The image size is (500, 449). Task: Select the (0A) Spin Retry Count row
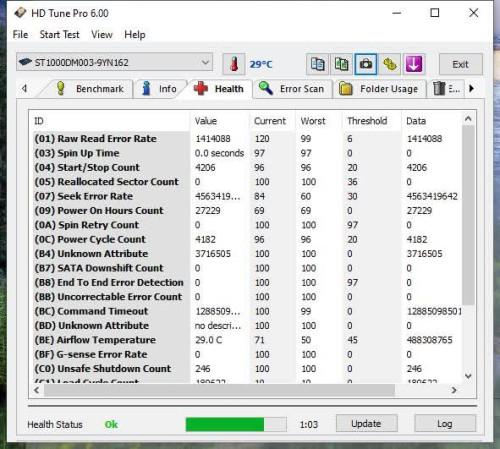coord(246,225)
